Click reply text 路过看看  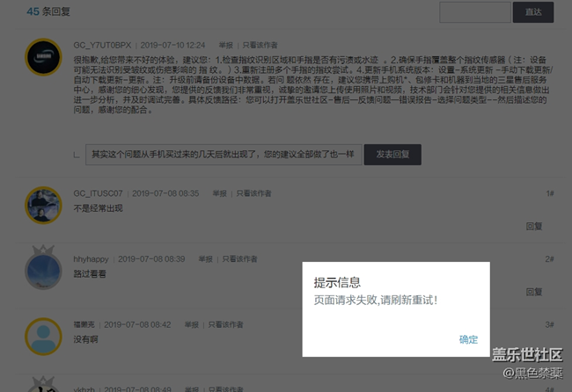[x=90, y=274]
